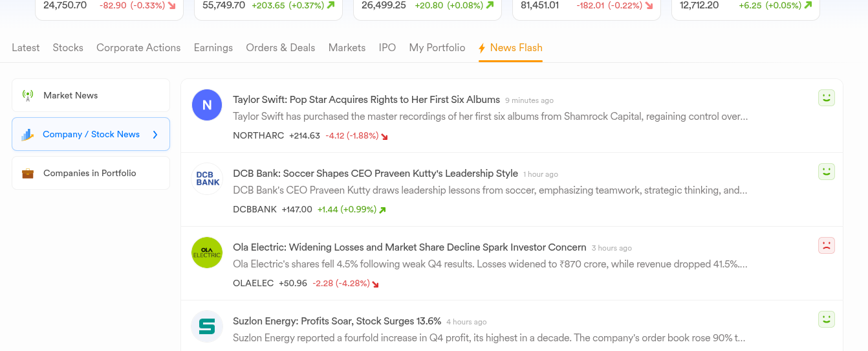Image resolution: width=868 pixels, height=351 pixels.
Task: Click the Suzlon Energy S logo
Action: (x=207, y=326)
